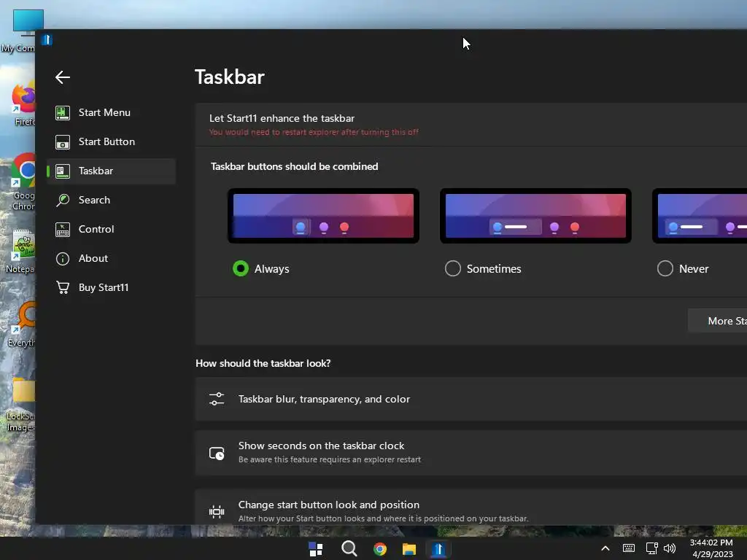
Task: Launch Google Chrome from the taskbar
Action: coord(380,549)
